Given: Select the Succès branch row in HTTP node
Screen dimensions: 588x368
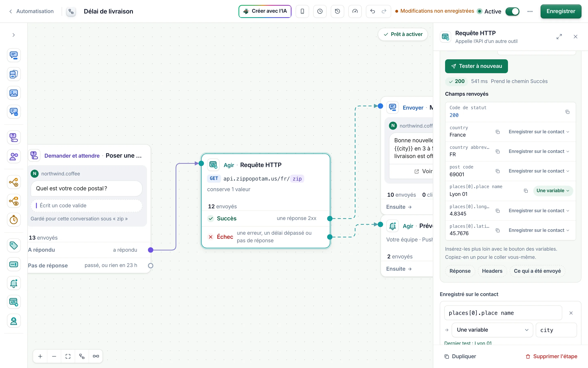Looking at the screenshot, I should [266, 218].
